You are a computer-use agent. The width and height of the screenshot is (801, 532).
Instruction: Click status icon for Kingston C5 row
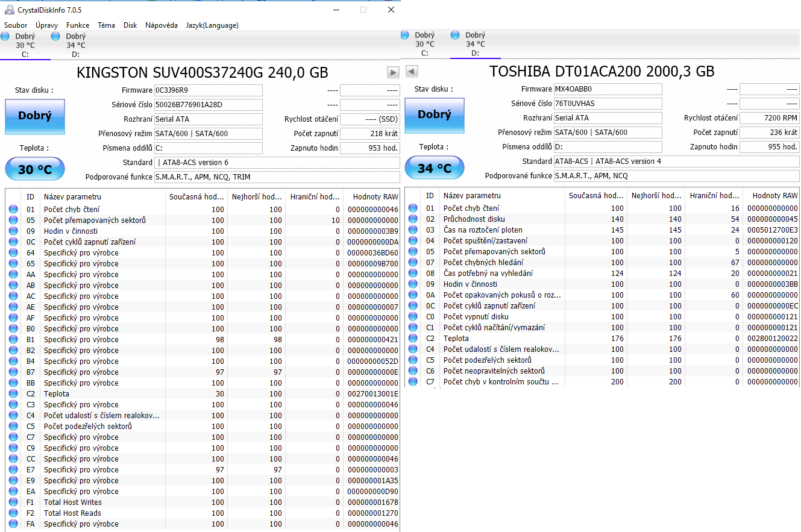click(13, 427)
